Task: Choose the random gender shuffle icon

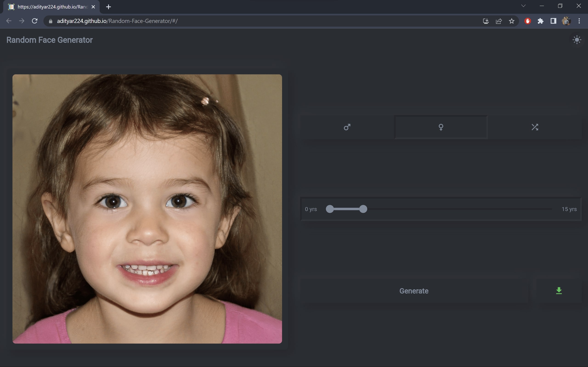Action: coord(534,127)
